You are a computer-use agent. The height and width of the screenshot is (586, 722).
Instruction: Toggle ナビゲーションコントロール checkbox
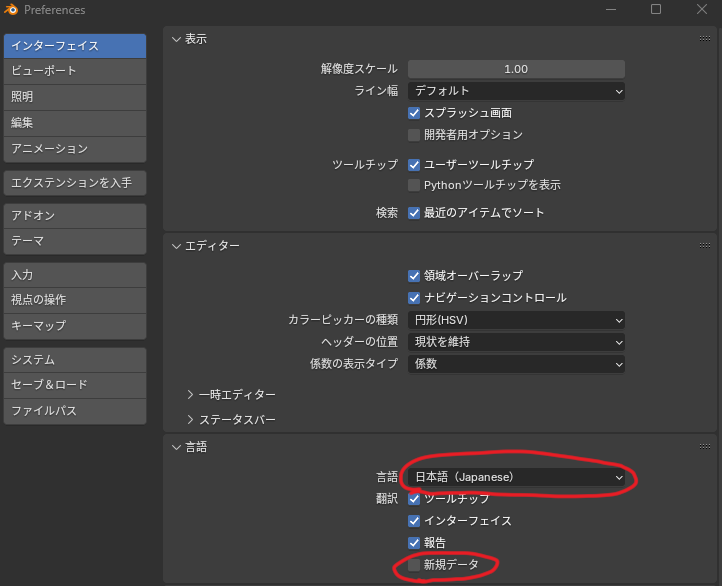point(414,298)
